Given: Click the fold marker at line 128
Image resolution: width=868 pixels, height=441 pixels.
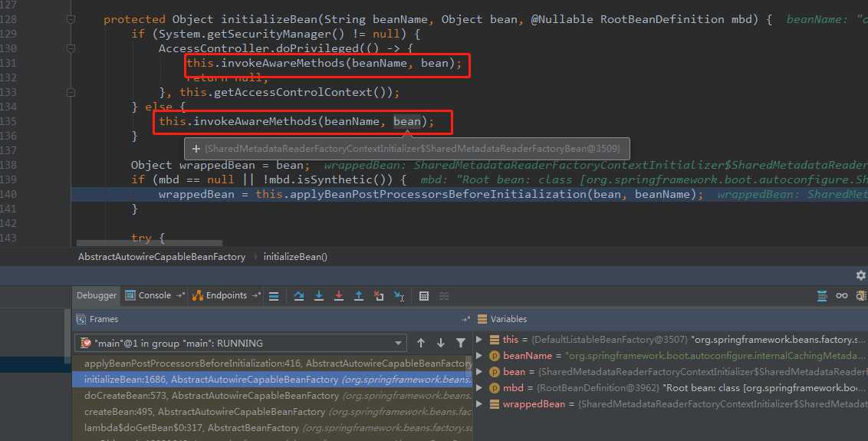Looking at the screenshot, I should click(71, 19).
